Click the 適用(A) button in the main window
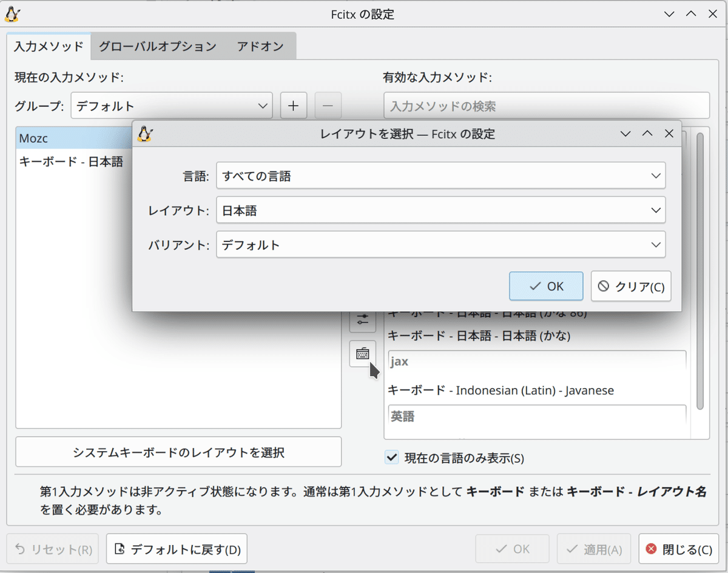 tap(594, 549)
